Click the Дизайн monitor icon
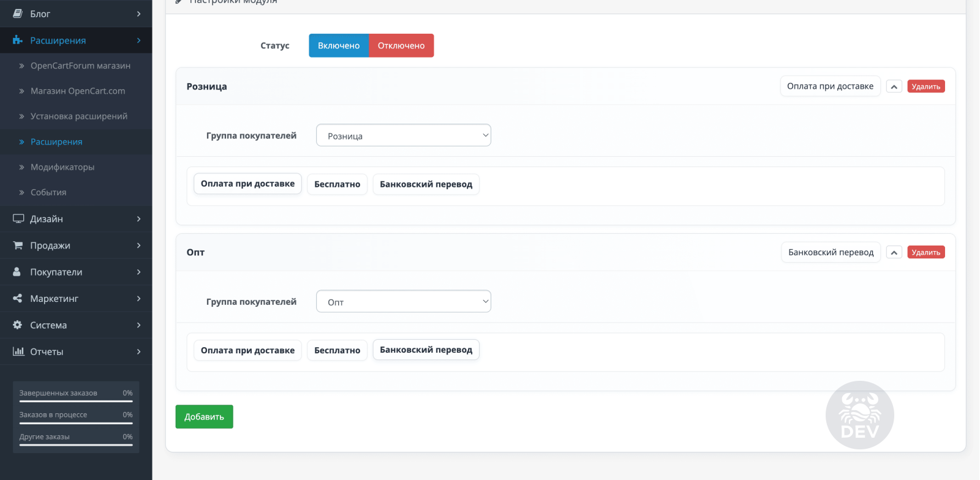 18,219
